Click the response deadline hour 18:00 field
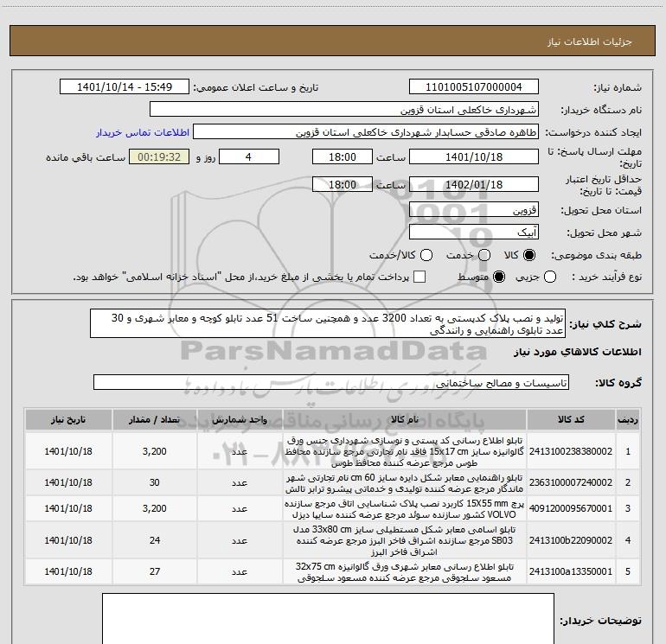Viewport: 666px width, 644px height. 343,156
